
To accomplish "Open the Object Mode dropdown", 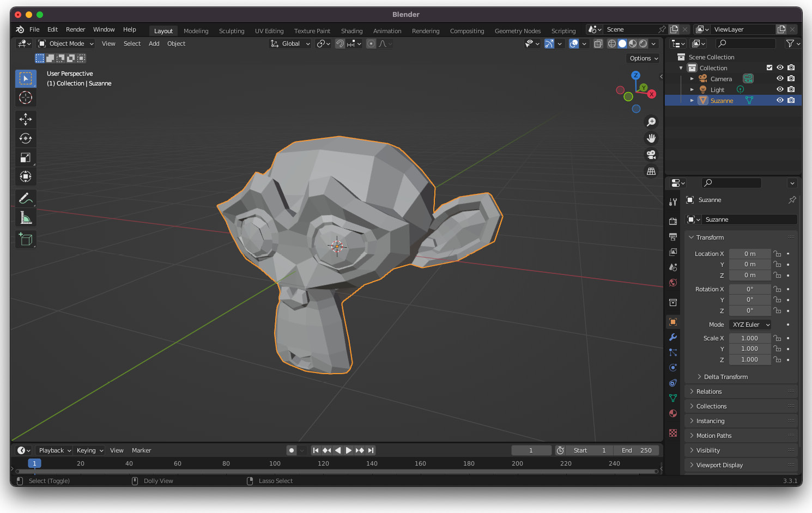I will [66, 44].
